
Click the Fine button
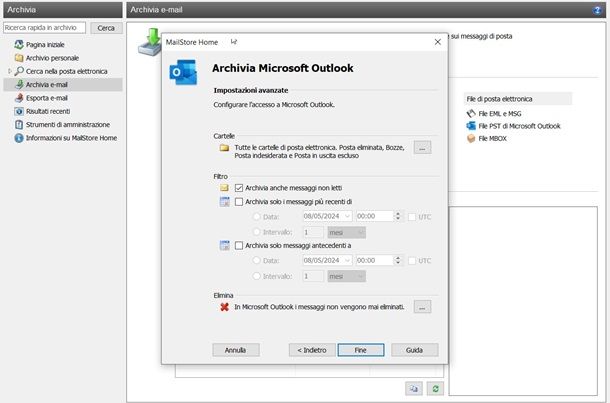pyautogui.click(x=361, y=350)
